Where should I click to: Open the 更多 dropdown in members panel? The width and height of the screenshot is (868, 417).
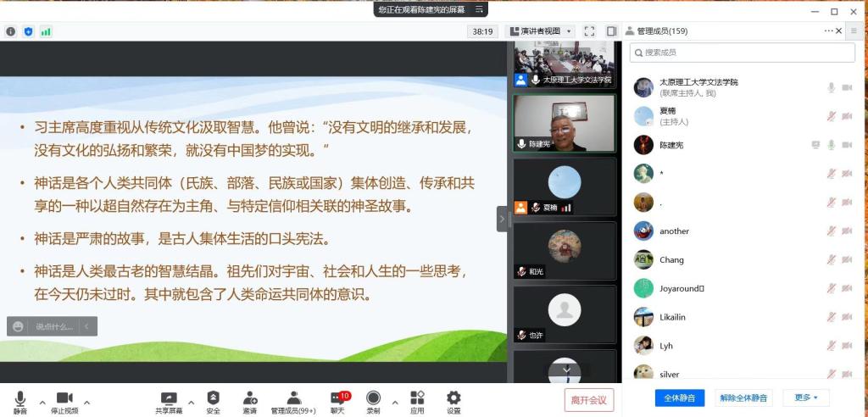pos(806,398)
